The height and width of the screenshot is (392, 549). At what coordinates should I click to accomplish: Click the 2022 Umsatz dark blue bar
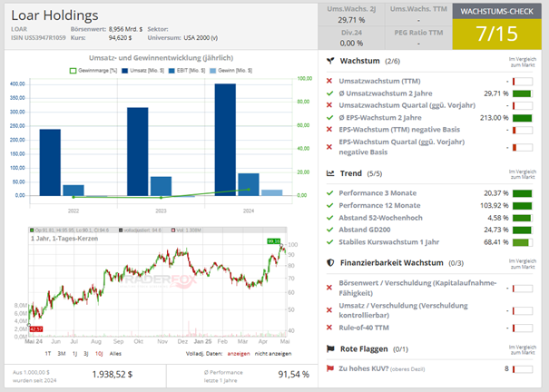[x=50, y=162]
